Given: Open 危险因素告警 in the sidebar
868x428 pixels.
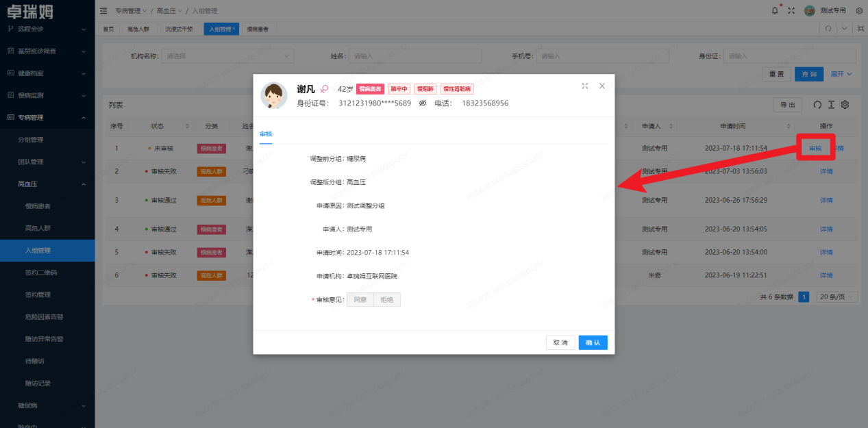Looking at the screenshot, I should pyautogui.click(x=44, y=317).
